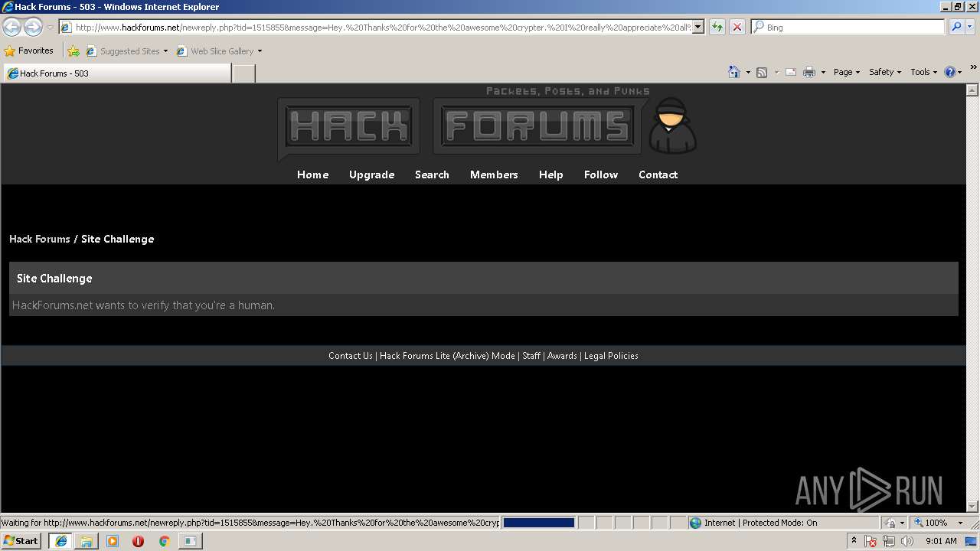
Task: Open a new blank tab
Action: click(x=243, y=73)
